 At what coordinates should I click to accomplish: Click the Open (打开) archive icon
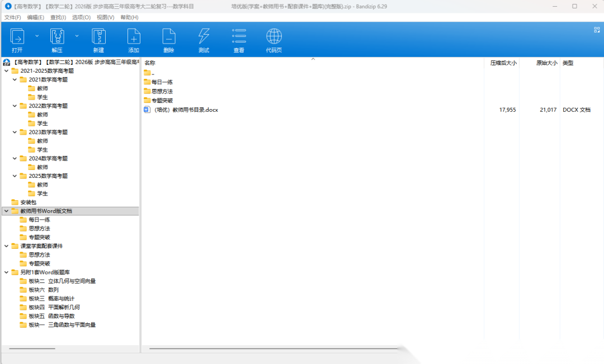tap(17, 37)
